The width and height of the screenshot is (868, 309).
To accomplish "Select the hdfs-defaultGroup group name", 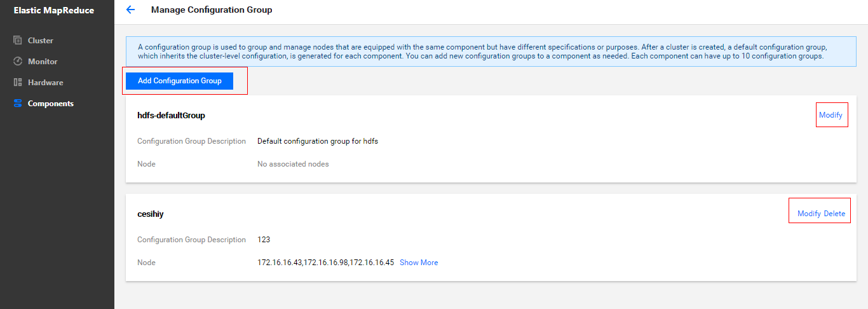I will click(171, 116).
